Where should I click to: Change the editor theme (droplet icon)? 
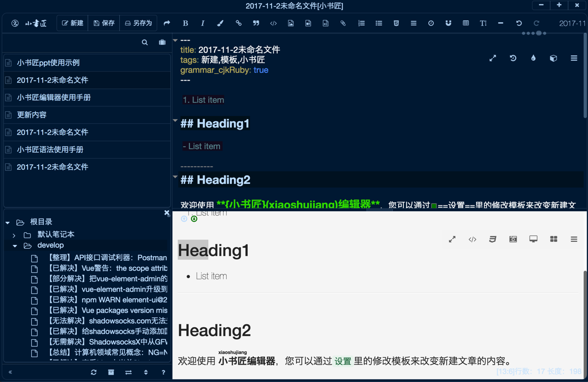[x=533, y=58]
